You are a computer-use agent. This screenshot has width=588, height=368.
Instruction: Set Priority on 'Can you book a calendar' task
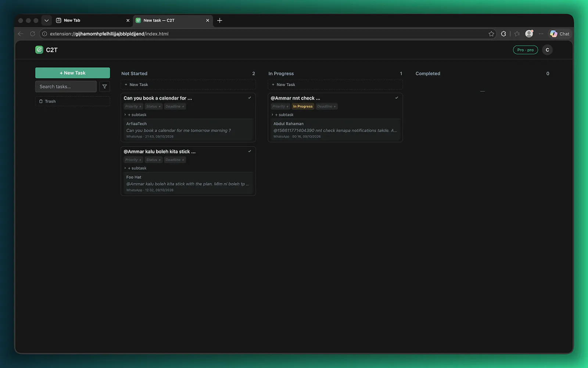133,106
